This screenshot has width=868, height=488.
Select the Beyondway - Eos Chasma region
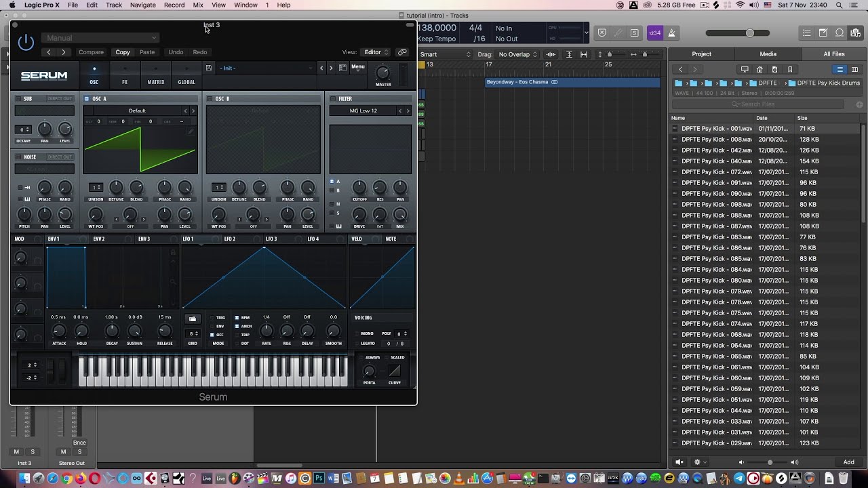point(572,82)
